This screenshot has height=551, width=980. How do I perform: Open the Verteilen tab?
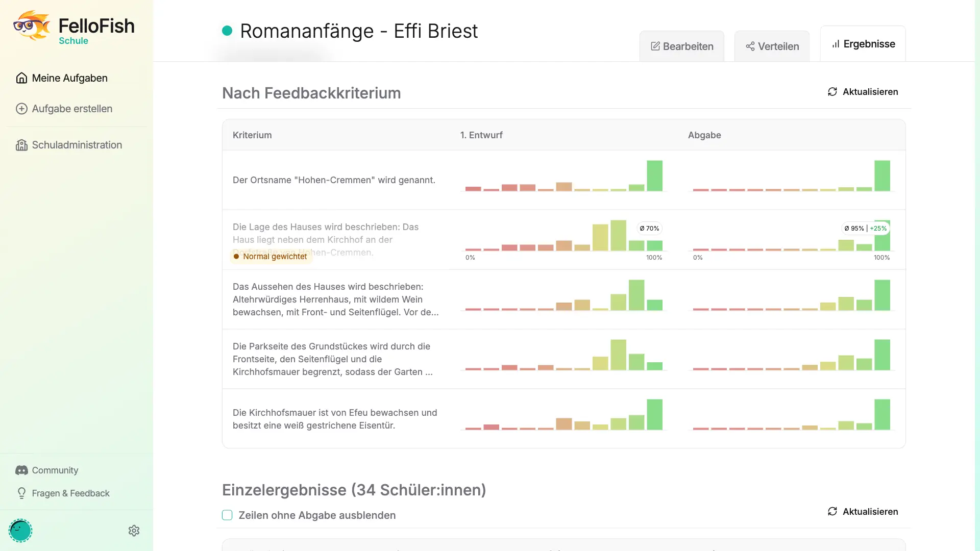point(772,46)
